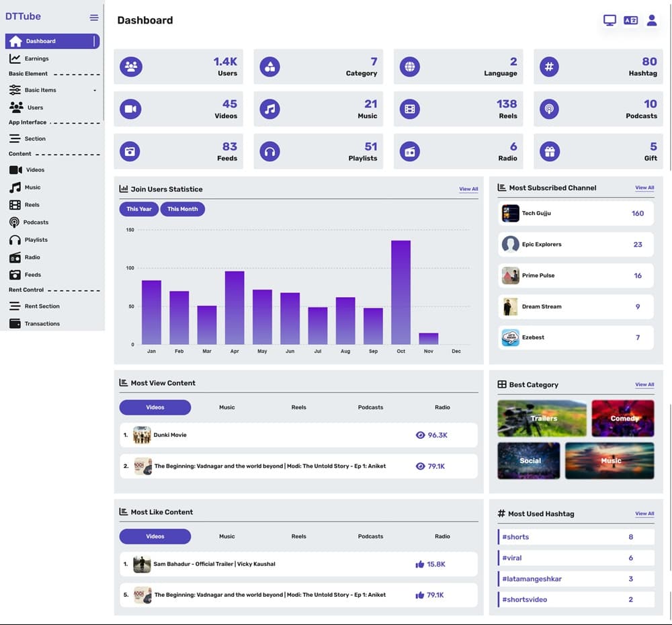This screenshot has height=625, width=672.
Task: Go to Transactions in sidebar
Action: (x=42, y=323)
